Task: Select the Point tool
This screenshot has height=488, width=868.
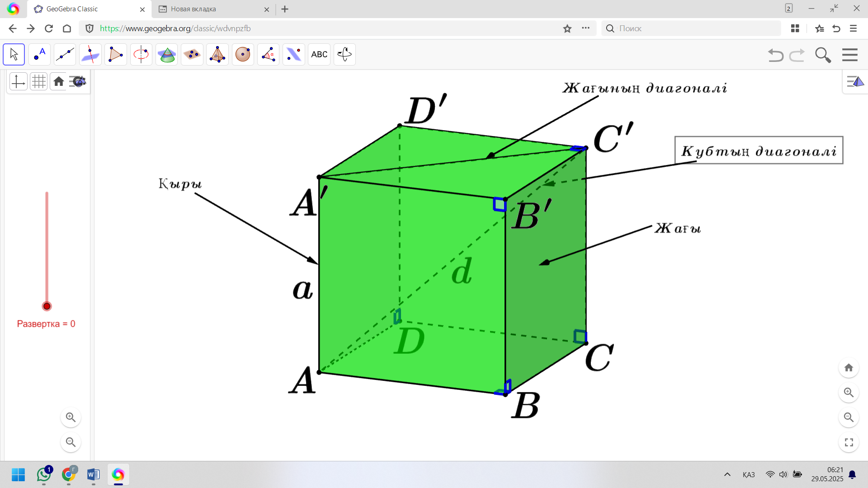Action: (39, 55)
